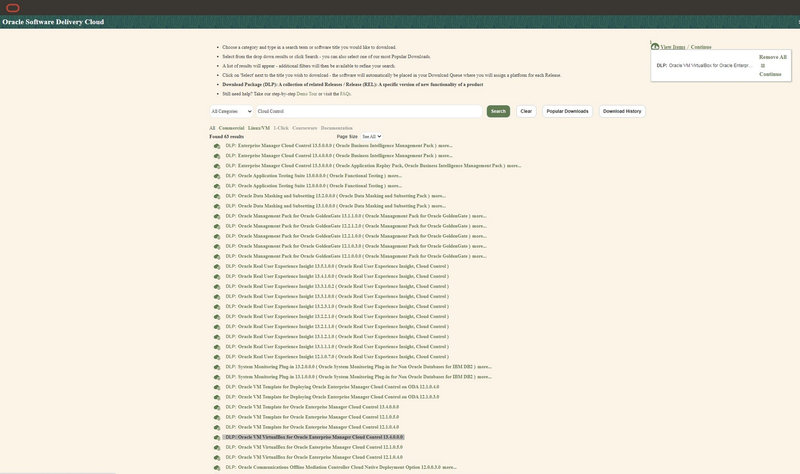Expand more... on Data Masking and Subsetting 13.2.0.0.0
Image resolution: width=800 pixels, height=474 pixels.
tap(438, 196)
